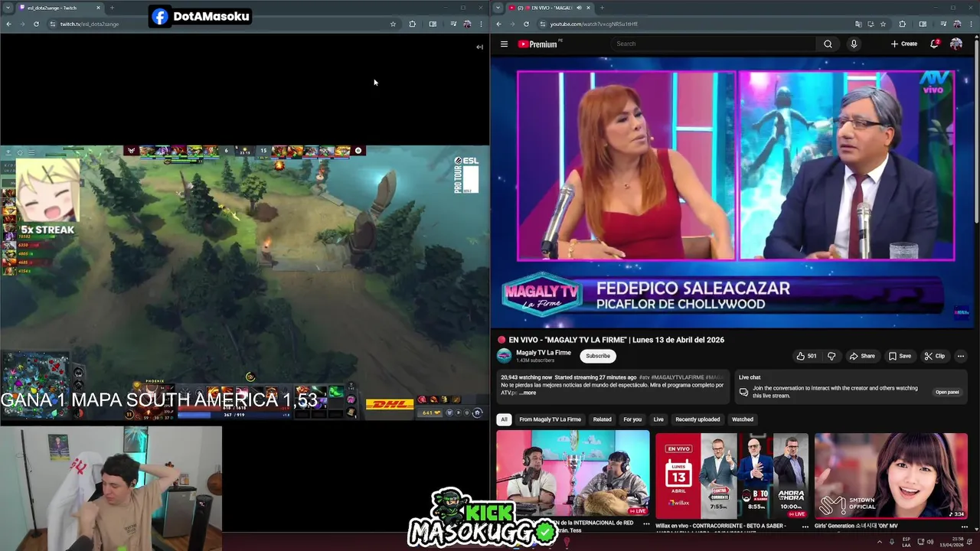980x551 pixels.
Task: Select the Watched filter chip
Action: pos(743,419)
